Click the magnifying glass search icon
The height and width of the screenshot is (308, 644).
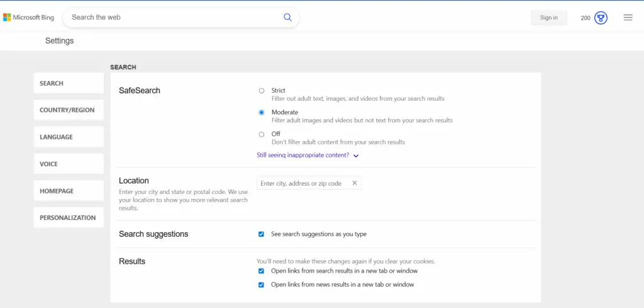[x=287, y=18]
